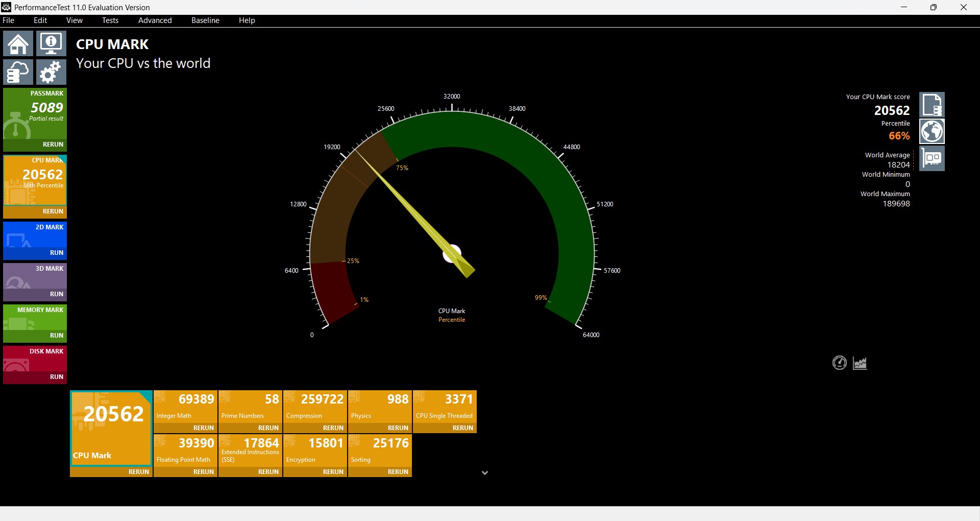Rerun the CPU Single Threaded test

(463, 428)
